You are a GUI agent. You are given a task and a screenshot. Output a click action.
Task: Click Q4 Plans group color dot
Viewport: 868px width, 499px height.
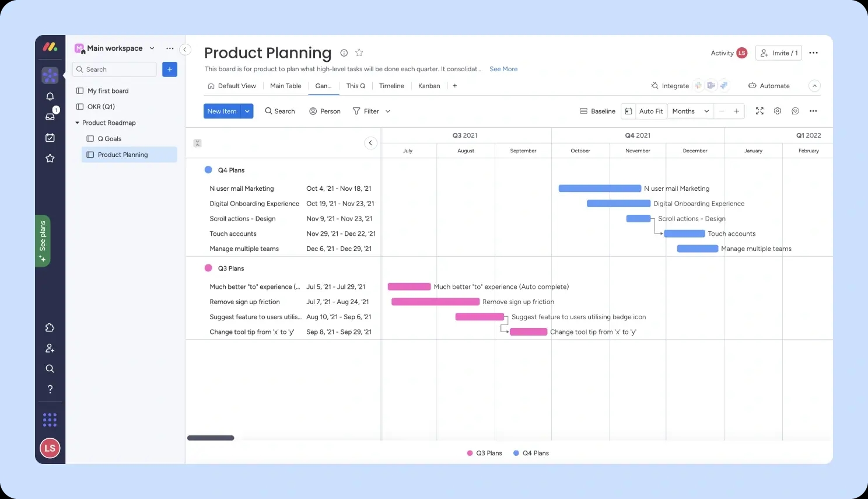pos(208,170)
